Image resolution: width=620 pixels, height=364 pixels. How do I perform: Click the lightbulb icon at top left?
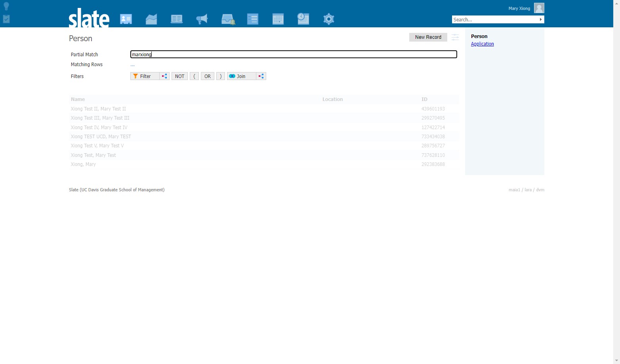(x=6, y=6)
